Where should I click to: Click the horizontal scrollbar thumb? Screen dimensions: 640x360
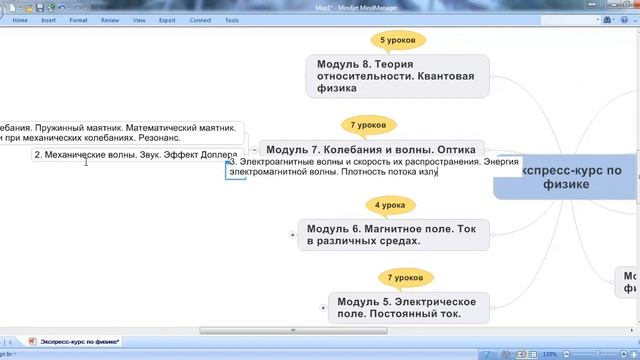pyautogui.click(x=293, y=330)
